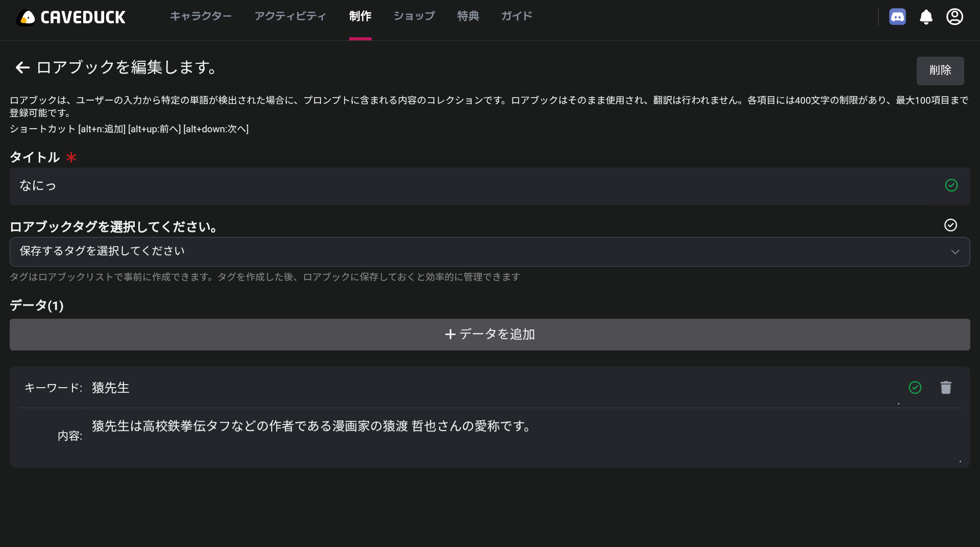Delete the 猿先生 entry with trash icon
Screen dimensions: 980x547
946,388
